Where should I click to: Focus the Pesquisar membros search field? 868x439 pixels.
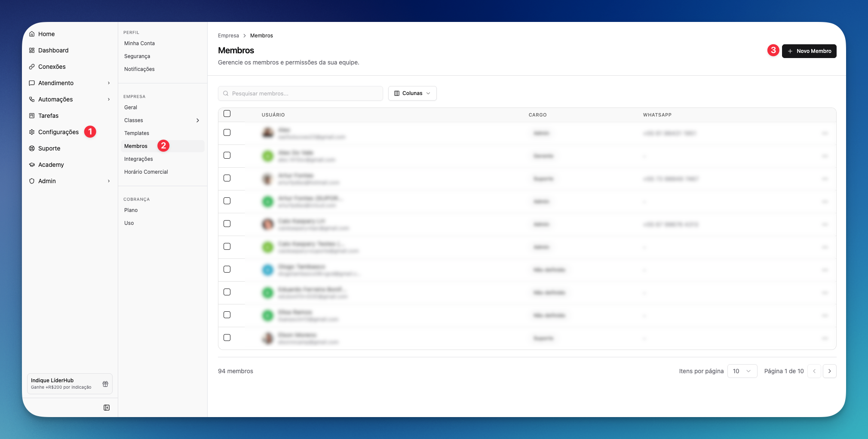301,93
